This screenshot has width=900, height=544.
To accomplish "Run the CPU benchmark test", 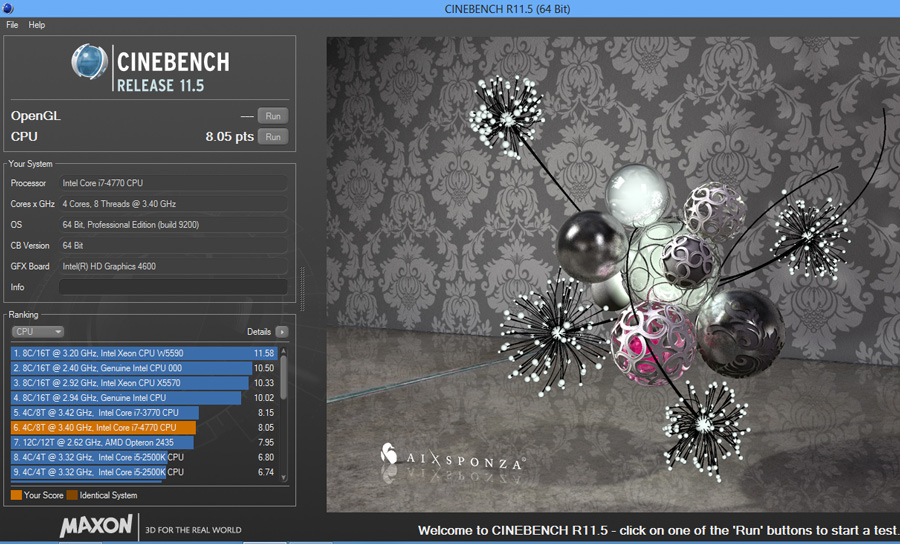I will coord(273,137).
